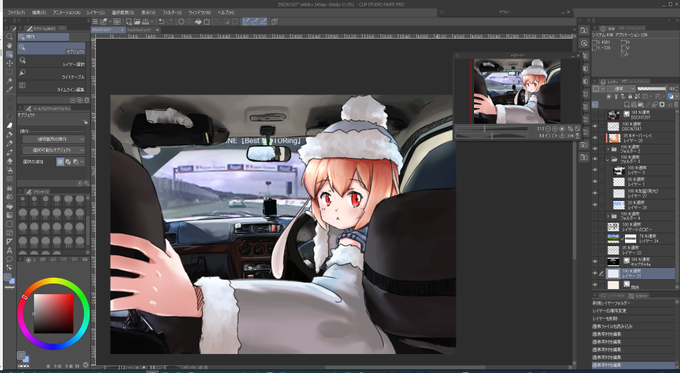Image resolution: width=680 pixels, height=373 pixels.
Task: Click the command bar Fill icon
Action: (x=198, y=21)
